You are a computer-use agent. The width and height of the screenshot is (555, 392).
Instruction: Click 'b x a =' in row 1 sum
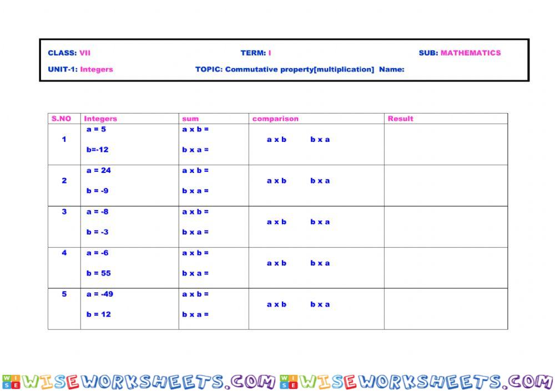coord(195,150)
